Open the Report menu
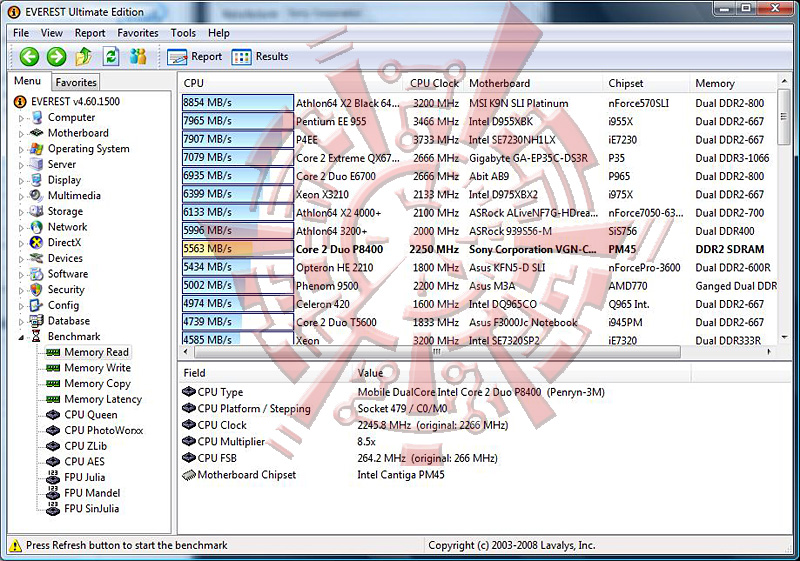This screenshot has width=800, height=561. tap(90, 33)
